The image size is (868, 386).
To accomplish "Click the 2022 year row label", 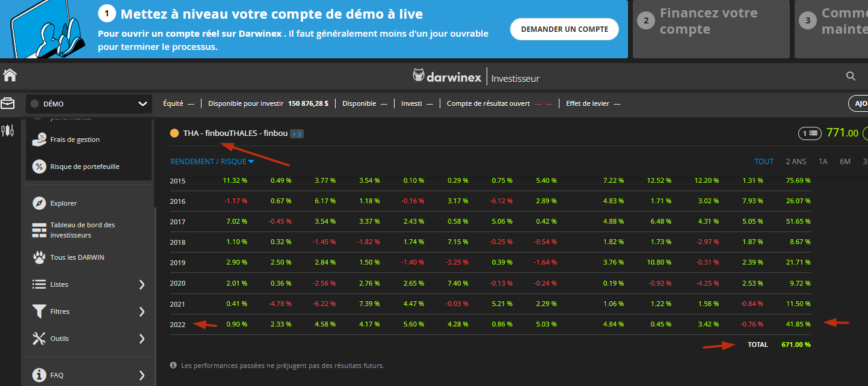I will pyautogui.click(x=177, y=324).
